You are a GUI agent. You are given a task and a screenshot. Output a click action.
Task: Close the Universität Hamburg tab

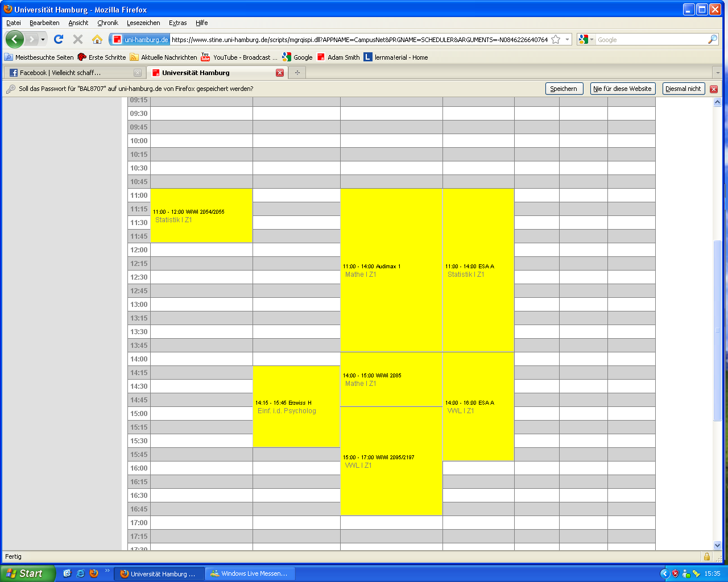pyautogui.click(x=280, y=73)
